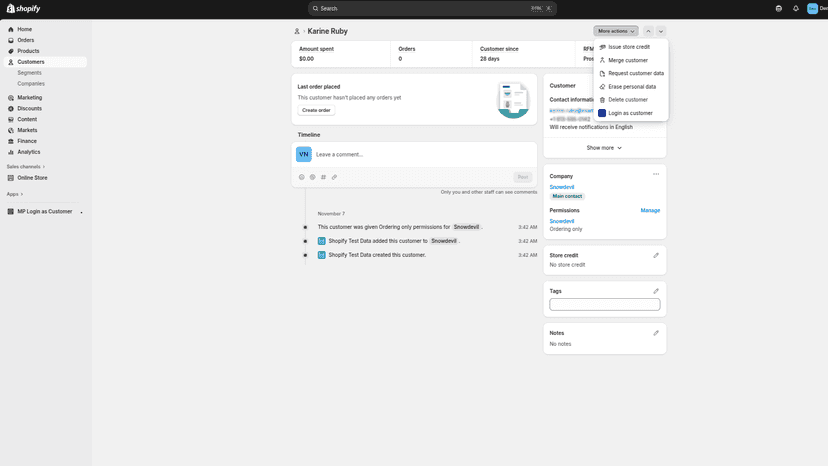This screenshot has width=828, height=466.
Task: Expand Show more in Customer card
Action: coord(604,148)
